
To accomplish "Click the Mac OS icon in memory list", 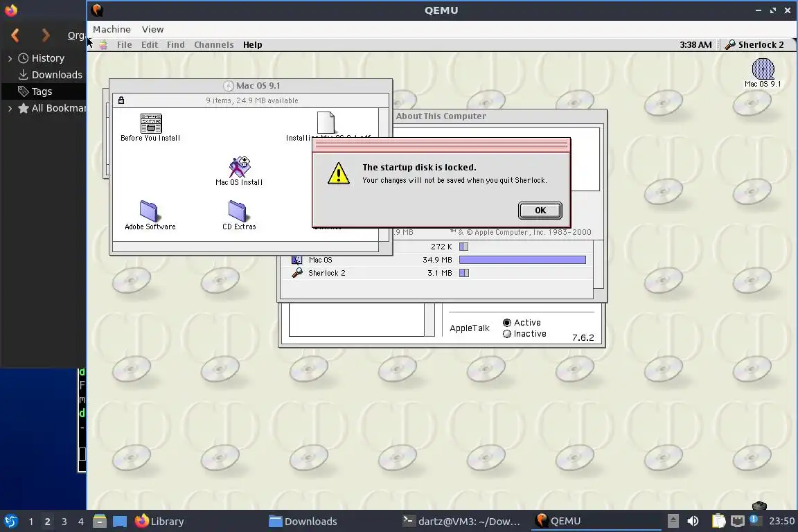I will coord(296,260).
